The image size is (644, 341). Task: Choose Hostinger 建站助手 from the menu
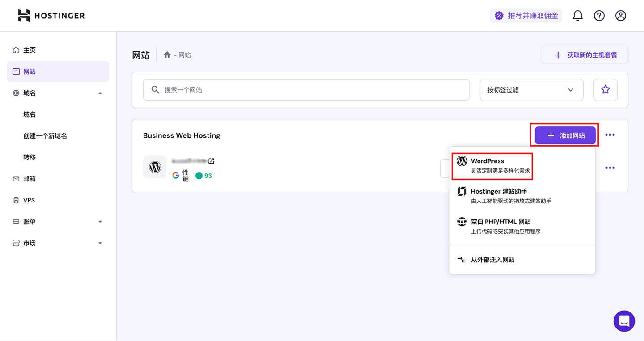522,196
